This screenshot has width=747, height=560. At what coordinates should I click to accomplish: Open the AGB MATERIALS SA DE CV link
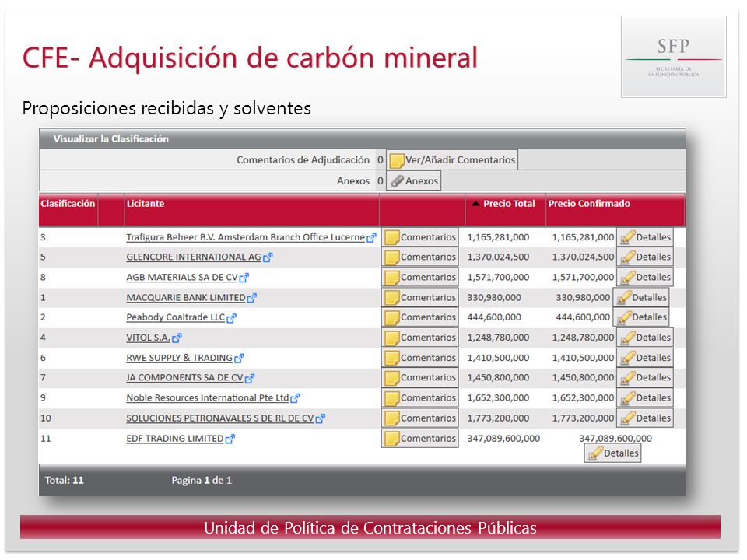point(182,277)
